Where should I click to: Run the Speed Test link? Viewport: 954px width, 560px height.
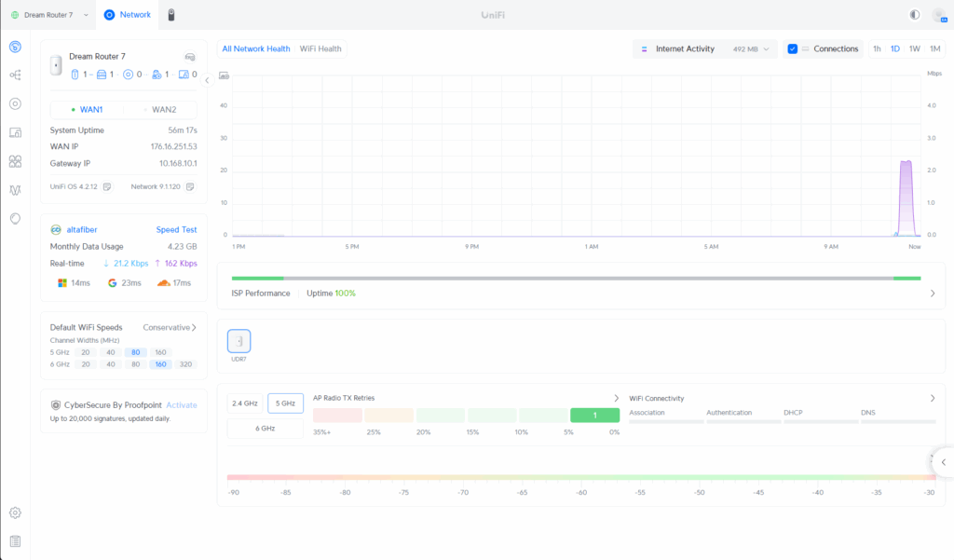coord(176,229)
